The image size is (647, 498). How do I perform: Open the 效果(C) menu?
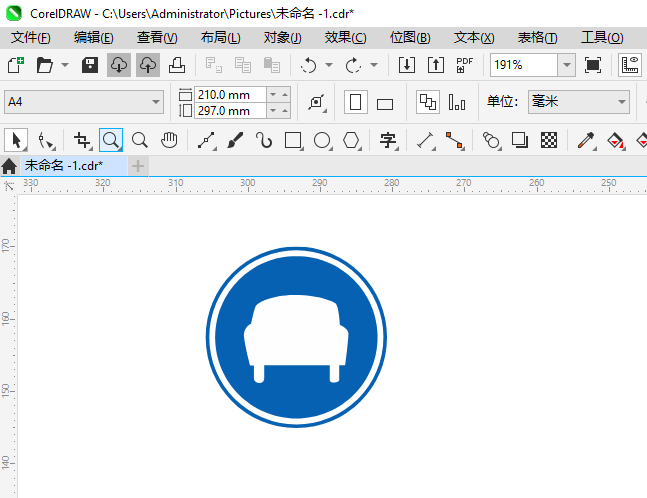pos(345,37)
